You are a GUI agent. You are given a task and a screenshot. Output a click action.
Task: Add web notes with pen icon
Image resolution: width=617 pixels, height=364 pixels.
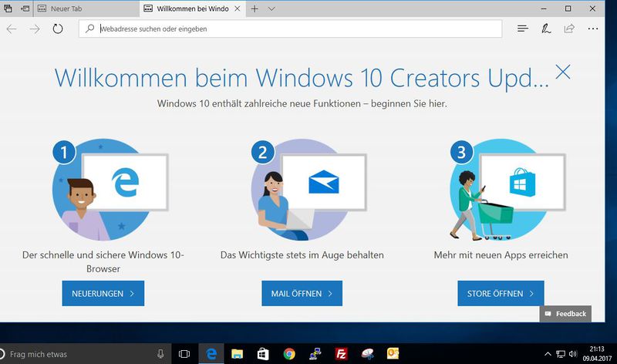click(546, 29)
